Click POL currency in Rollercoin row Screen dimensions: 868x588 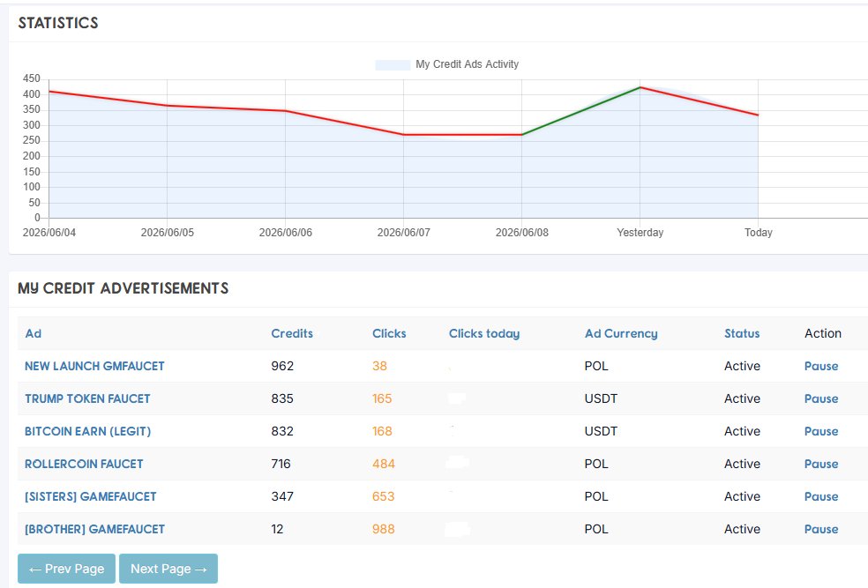[596, 464]
